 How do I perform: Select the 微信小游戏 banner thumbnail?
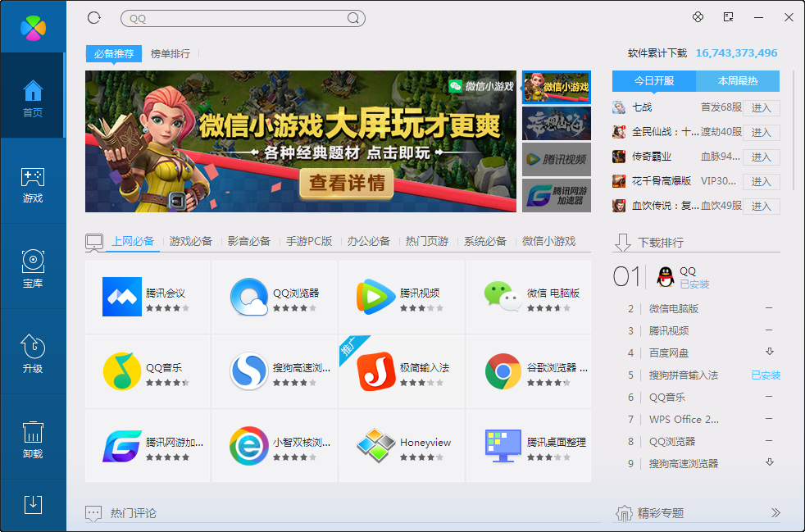[557, 87]
